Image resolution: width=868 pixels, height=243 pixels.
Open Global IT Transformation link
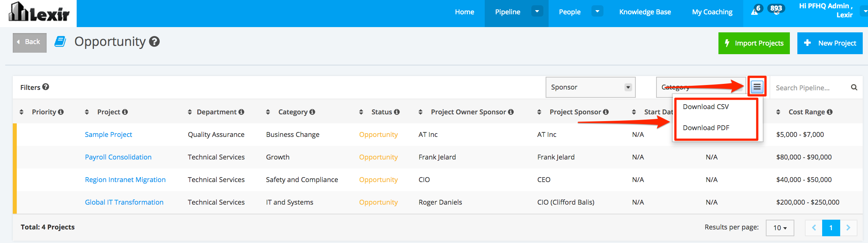124,202
